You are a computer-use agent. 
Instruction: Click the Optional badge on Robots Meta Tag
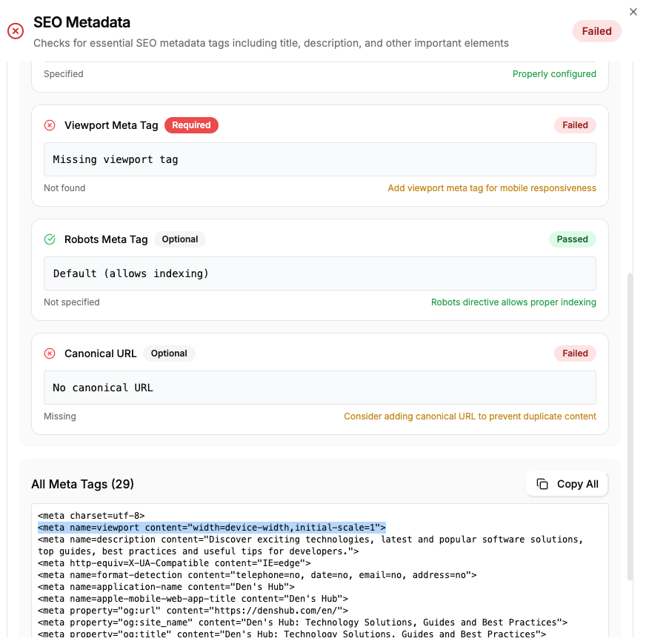pyautogui.click(x=179, y=239)
